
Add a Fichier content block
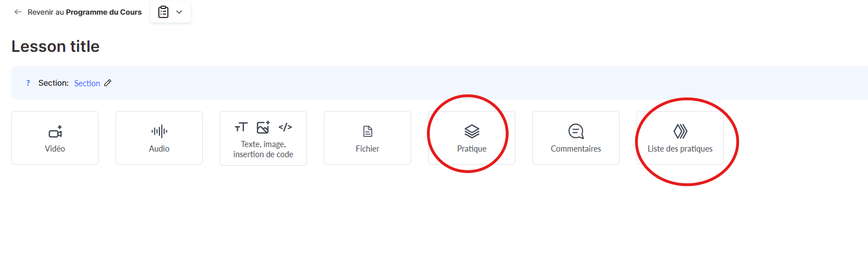367,138
